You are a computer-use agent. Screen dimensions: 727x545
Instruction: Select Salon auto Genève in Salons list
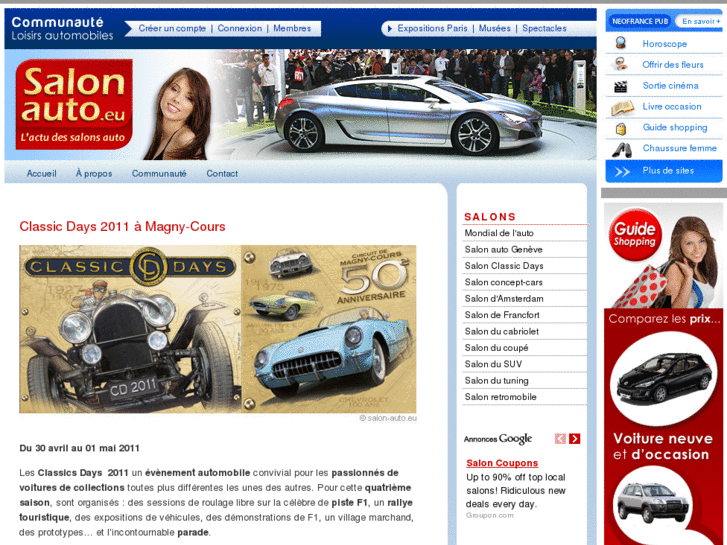504,250
